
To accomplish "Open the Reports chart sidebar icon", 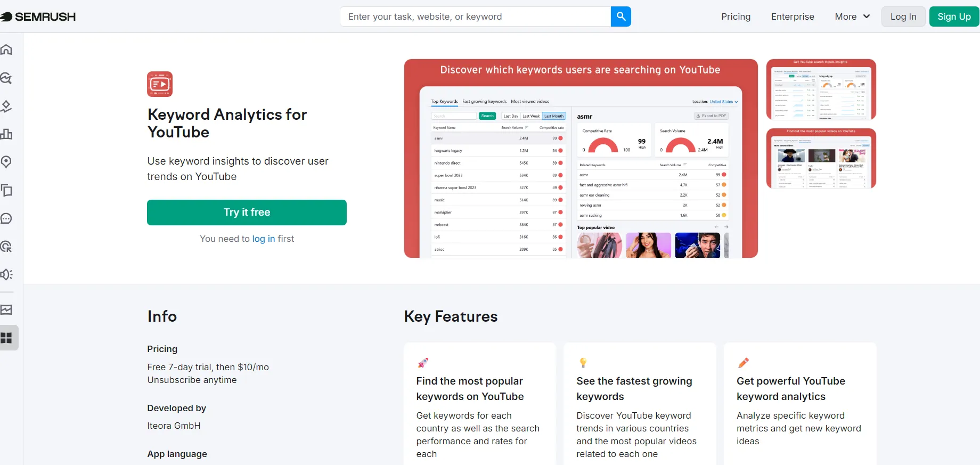I will (6, 309).
